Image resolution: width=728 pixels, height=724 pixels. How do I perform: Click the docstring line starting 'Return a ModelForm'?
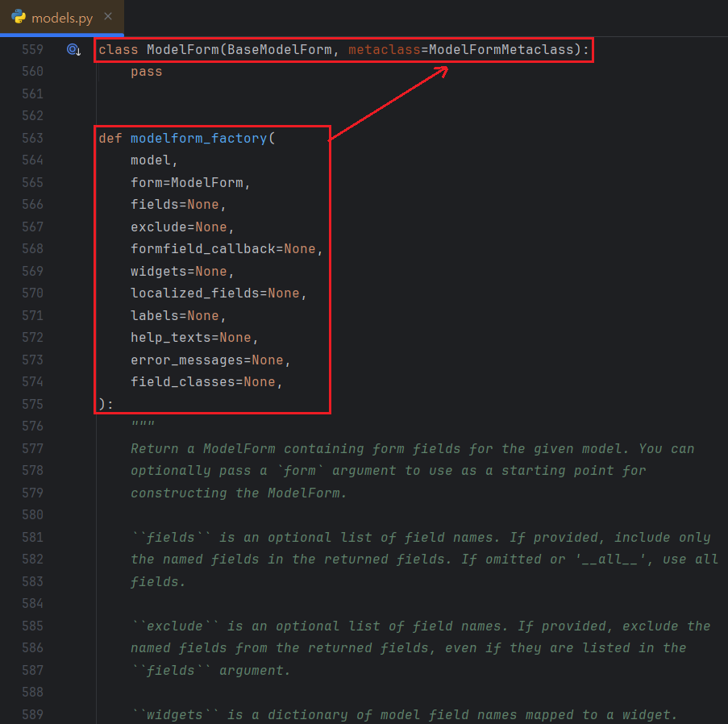click(x=411, y=449)
